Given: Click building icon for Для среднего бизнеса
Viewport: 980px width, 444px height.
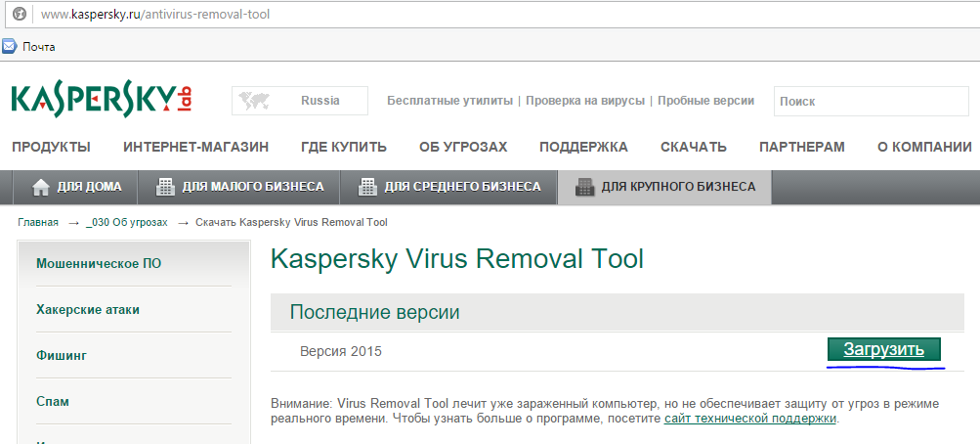Looking at the screenshot, I should tap(367, 187).
